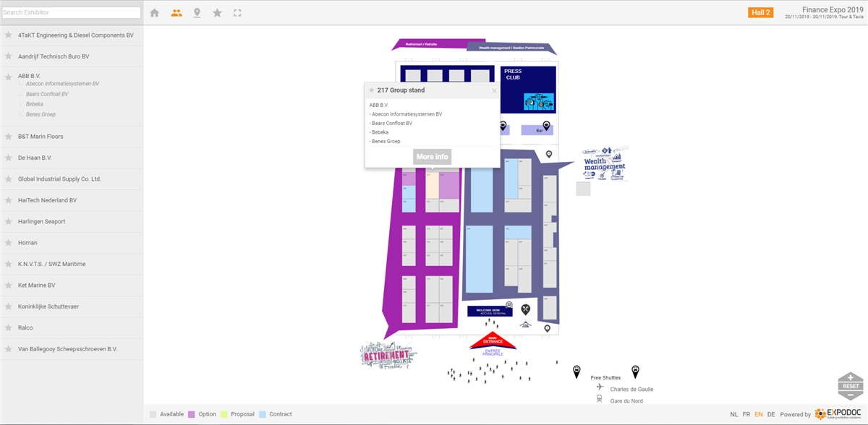Select the location pin toolbar icon
This screenshot has width=868, height=425.
[x=197, y=13]
